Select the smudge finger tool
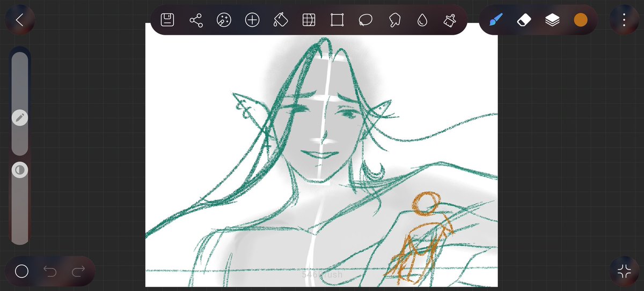644x291 pixels. [x=394, y=20]
